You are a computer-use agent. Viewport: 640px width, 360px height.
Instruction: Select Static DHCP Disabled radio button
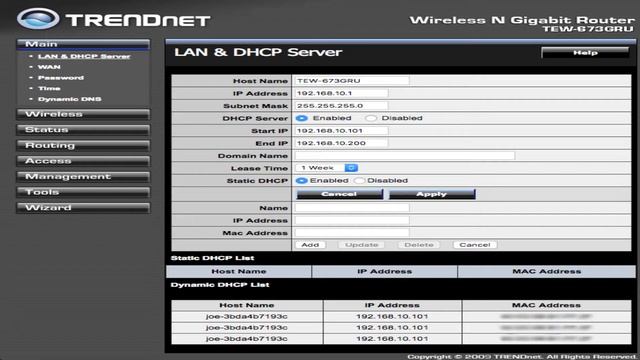359,180
